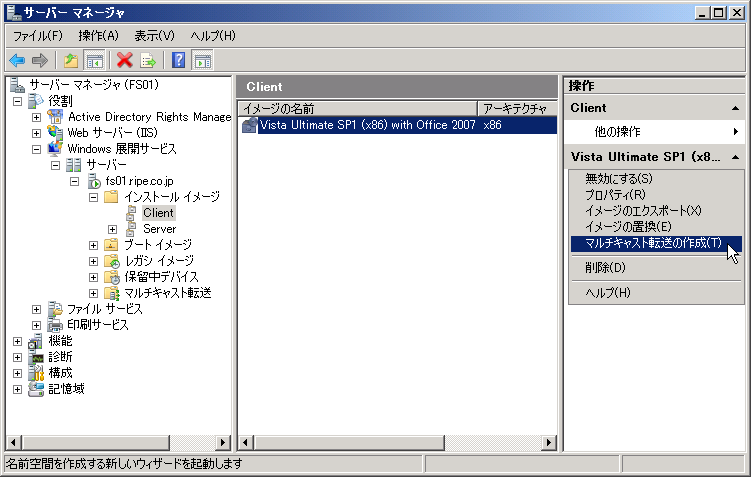Click the 役割 roles icon

36,101
